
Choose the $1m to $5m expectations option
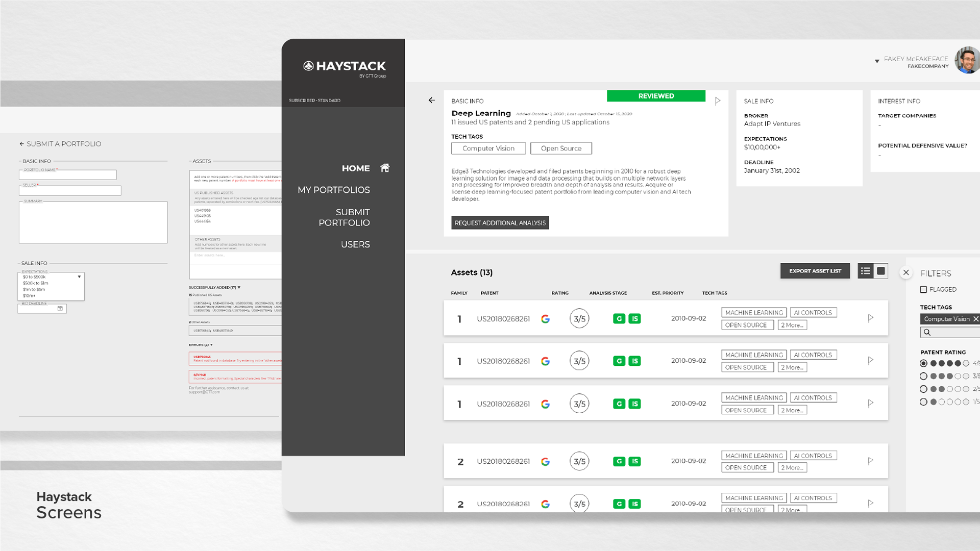(34, 289)
